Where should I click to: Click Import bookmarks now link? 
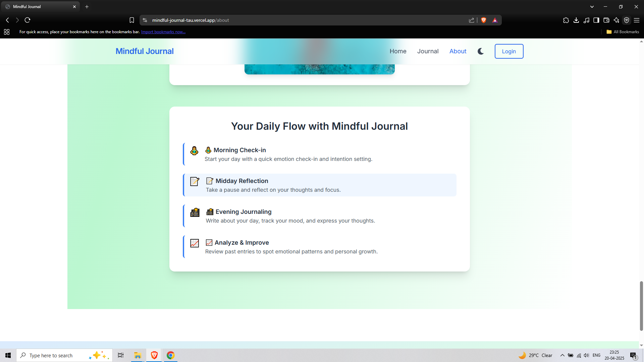tap(163, 32)
